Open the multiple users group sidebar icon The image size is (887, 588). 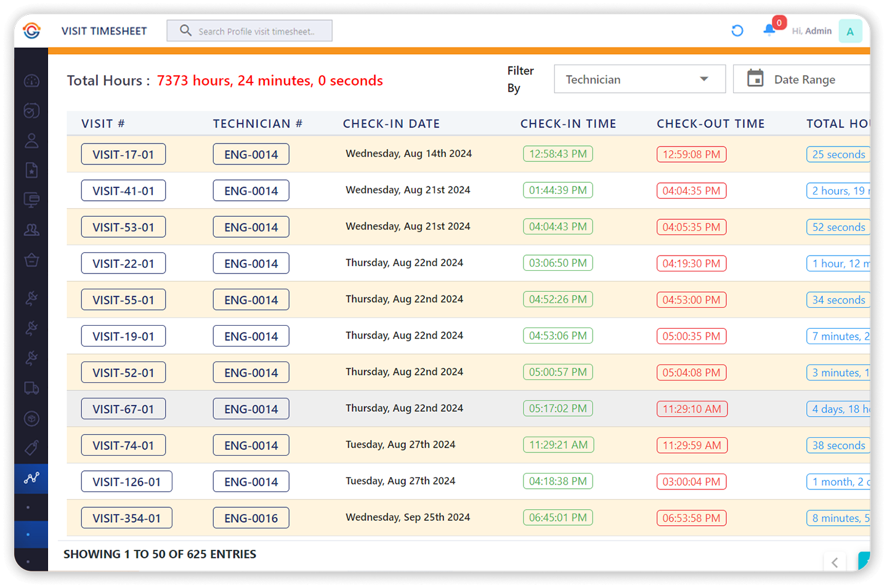31,230
